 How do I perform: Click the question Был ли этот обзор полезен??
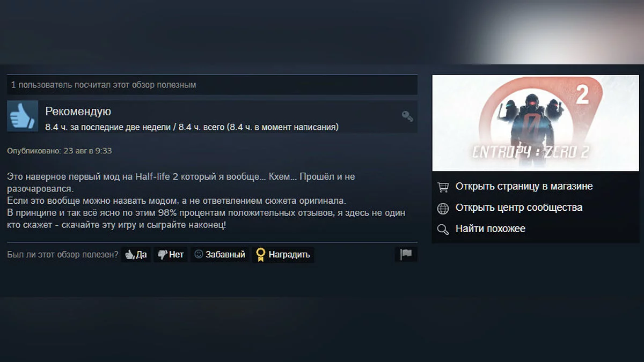point(63,255)
